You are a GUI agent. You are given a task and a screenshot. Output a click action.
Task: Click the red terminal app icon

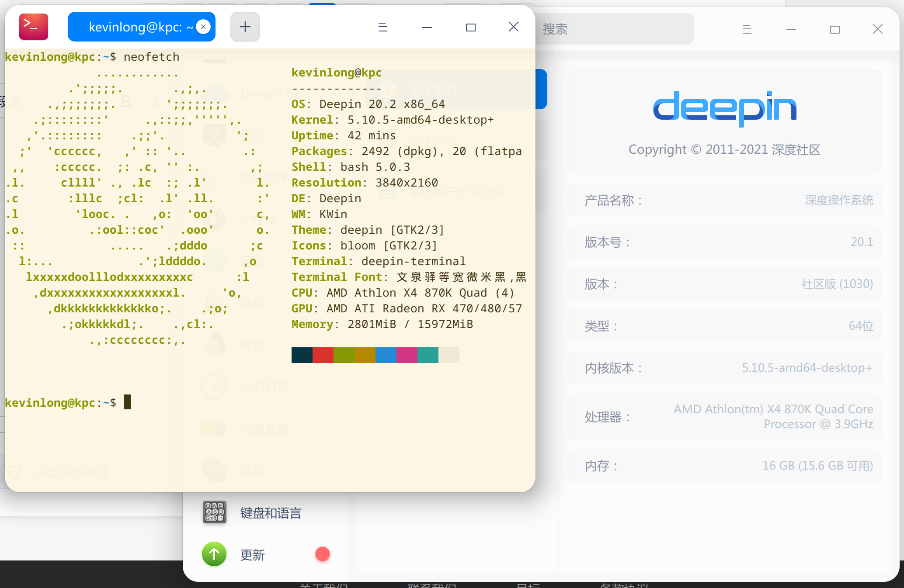point(34,27)
